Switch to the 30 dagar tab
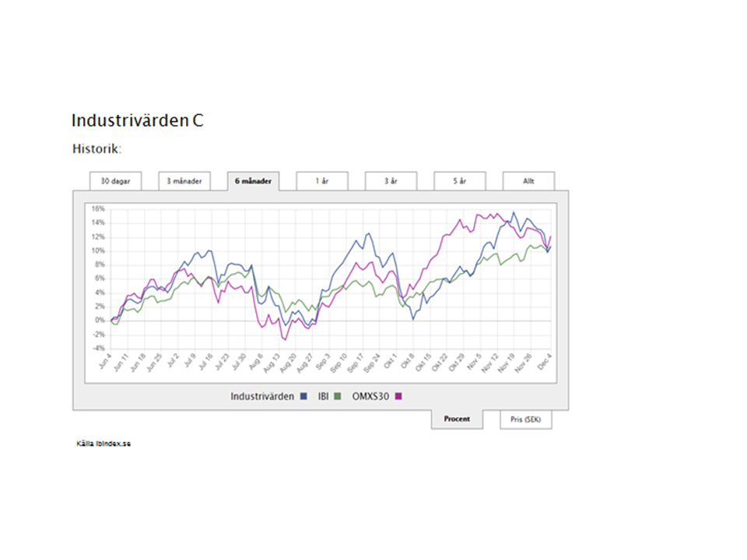747x560 pixels. [x=115, y=181]
